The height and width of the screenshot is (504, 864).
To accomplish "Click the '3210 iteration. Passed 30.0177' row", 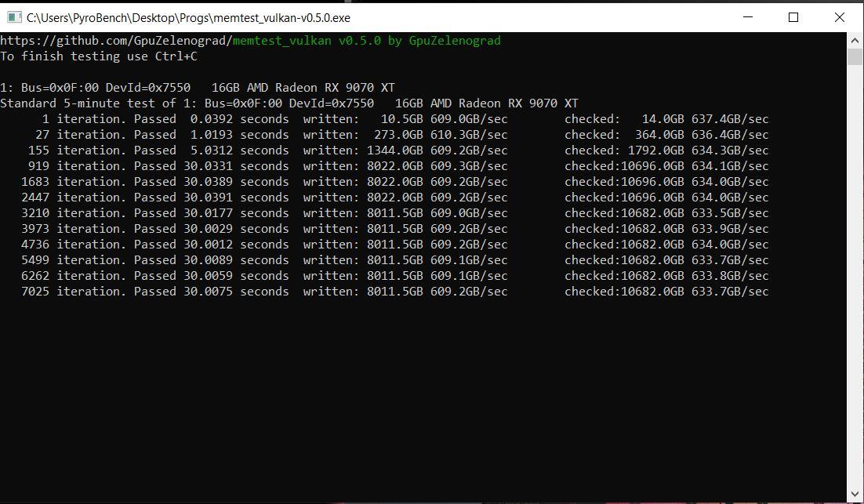I will coord(395,212).
